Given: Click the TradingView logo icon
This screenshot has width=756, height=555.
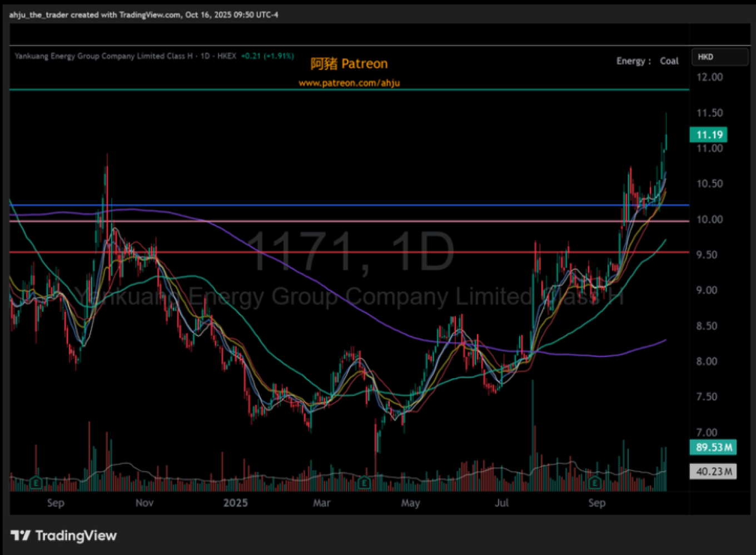Looking at the screenshot, I should click(x=21, y=536).
